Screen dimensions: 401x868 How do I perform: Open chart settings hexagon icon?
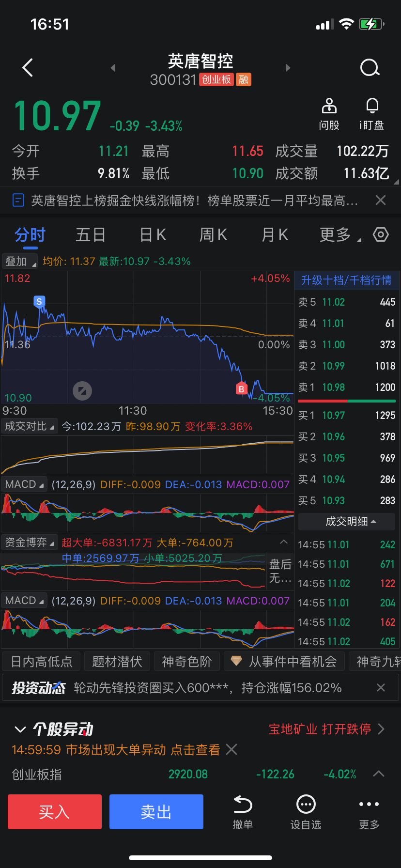pos(381,235)
